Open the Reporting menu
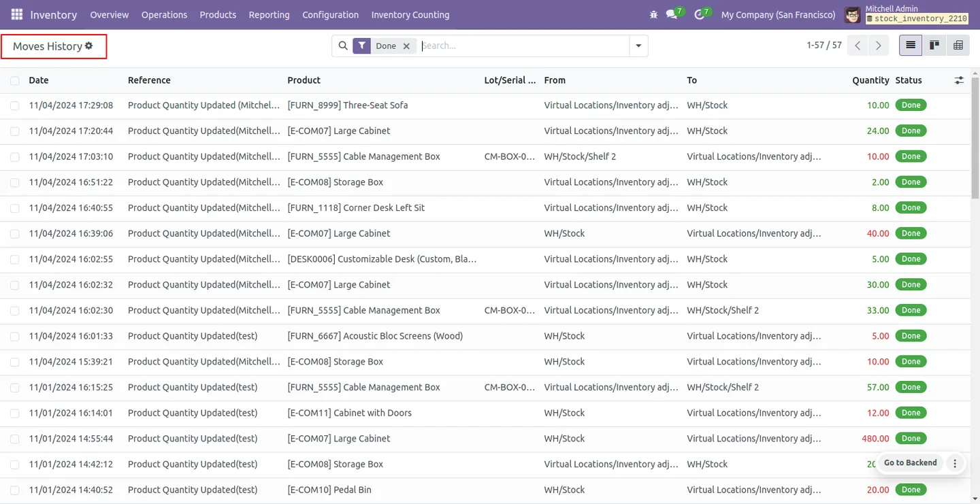 pyautogui.click(x=269, y=14)
